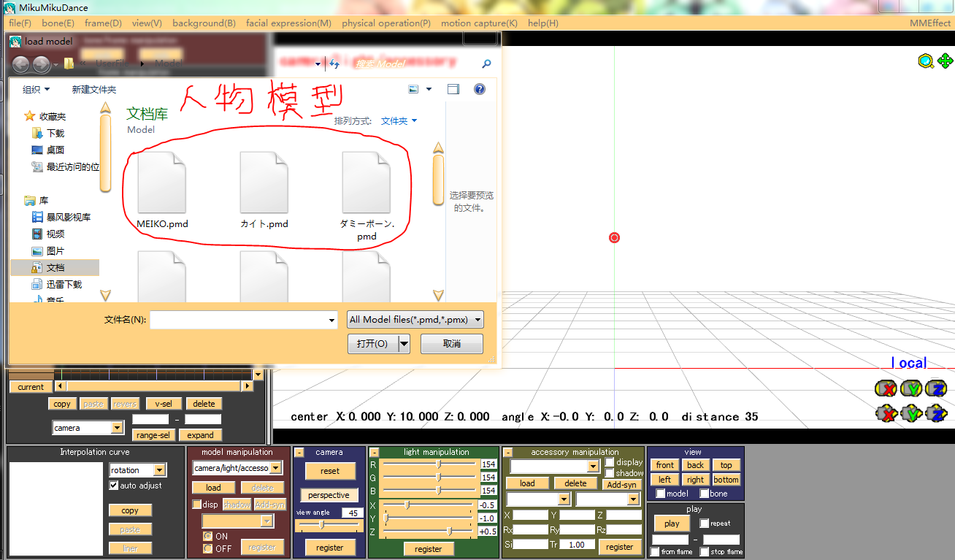955x560 pixels.
Task: Open 视频 library in sidebar
Action: coord(48,234)
